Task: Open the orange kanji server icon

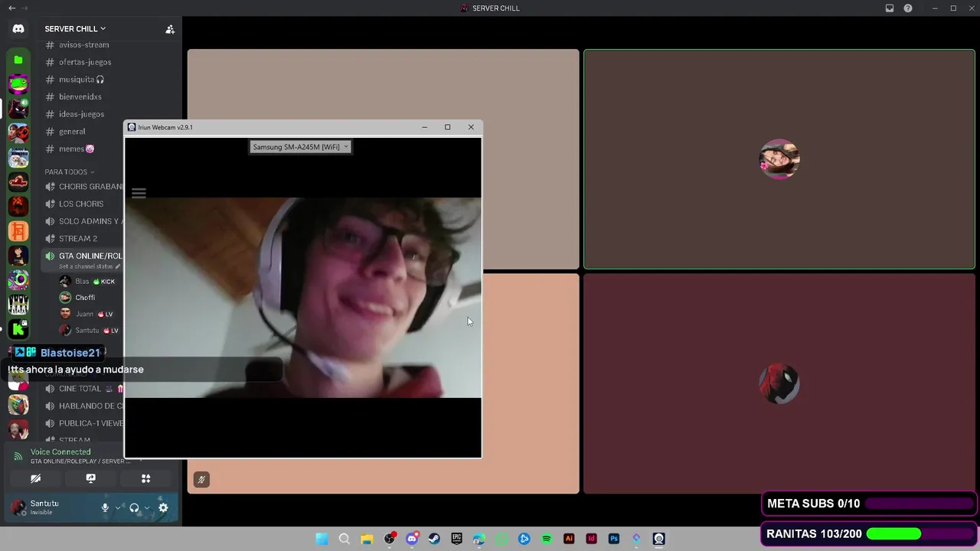Action: 18,231
